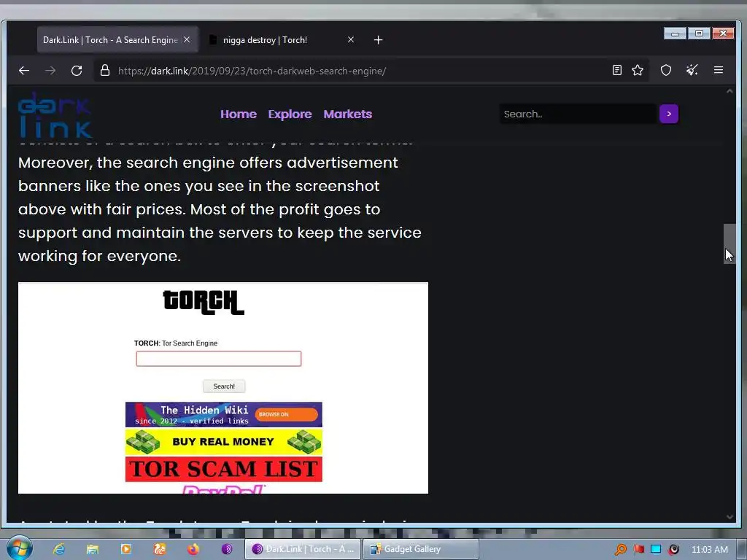
Task: Open the hamburger application menu
Action: point(719,71)
